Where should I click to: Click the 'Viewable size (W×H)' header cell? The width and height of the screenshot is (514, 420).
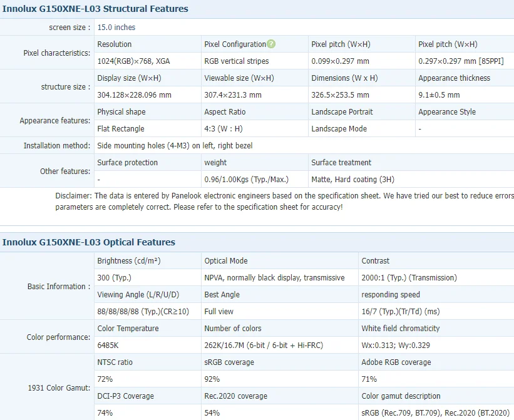(x=239, y=78)
